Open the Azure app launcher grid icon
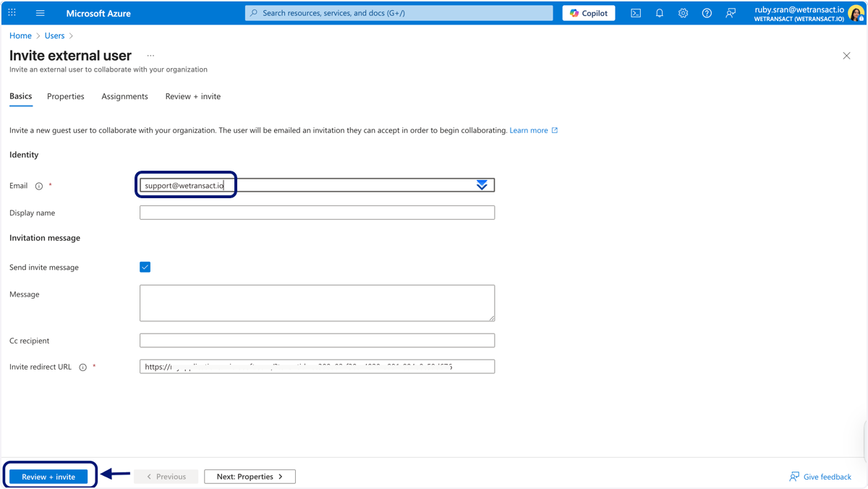Image resolution: width=868 pixels, height=489 pixels. coord(12,13)
